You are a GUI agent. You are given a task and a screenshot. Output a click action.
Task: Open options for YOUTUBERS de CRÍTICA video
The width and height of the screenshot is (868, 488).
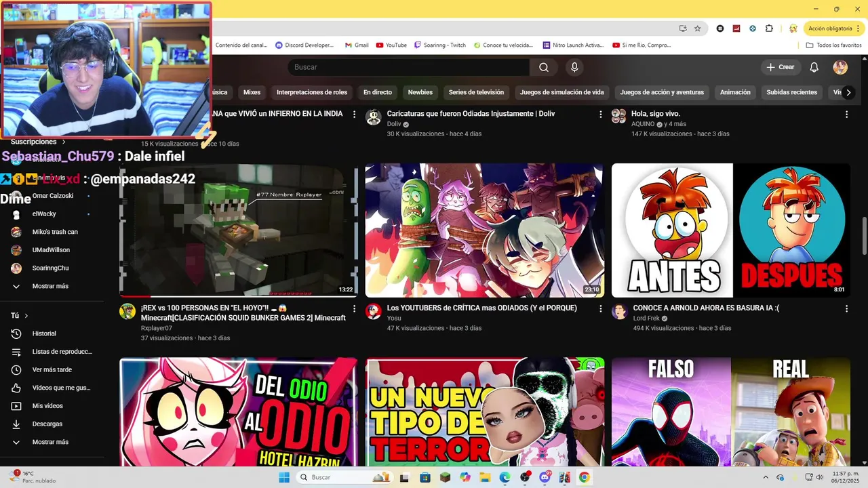600,308
